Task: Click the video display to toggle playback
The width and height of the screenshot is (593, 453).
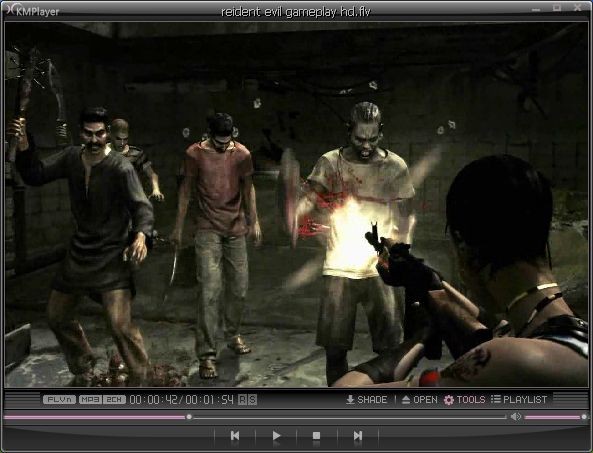Action: click(x=296, y=204)
